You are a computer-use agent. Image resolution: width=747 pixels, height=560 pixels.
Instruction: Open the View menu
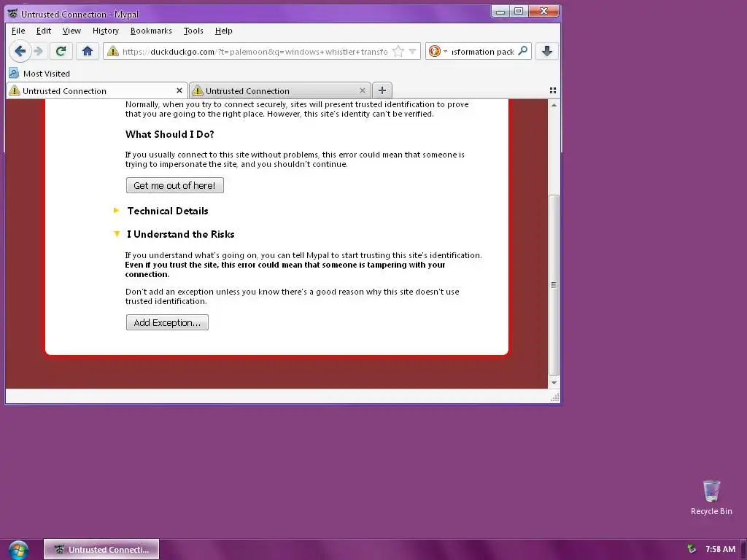(x=71, y=31)
